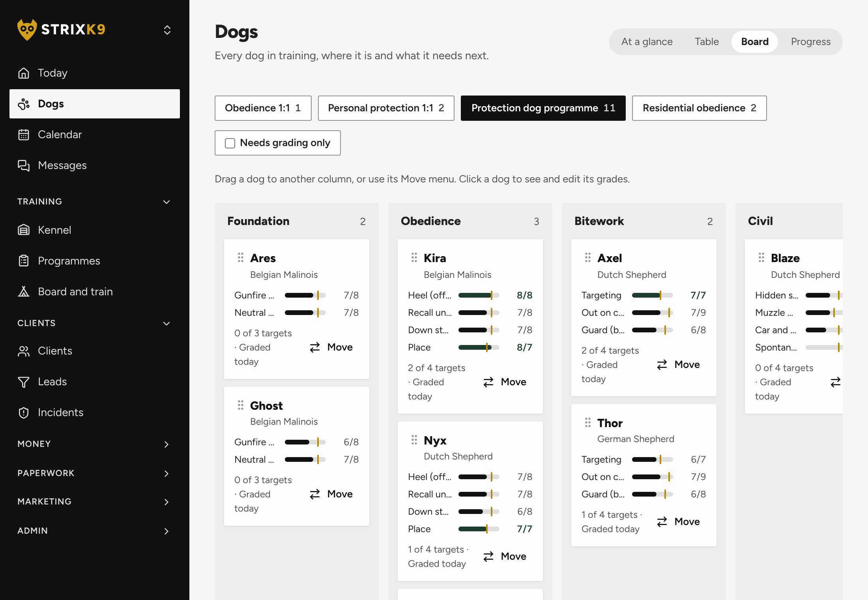
Task: Grab the drag handle on Nyx card
Action: click(414, 440)
